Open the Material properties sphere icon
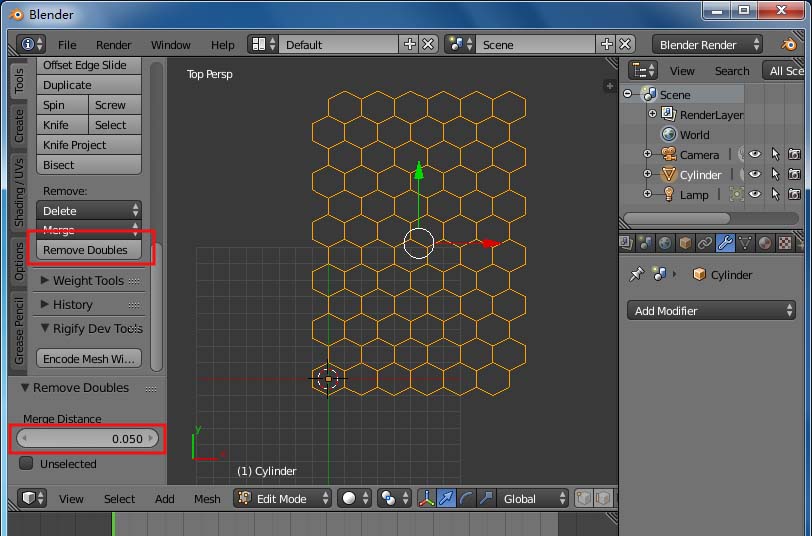The height and width of the screenshot is (536, 812). pos(765,243)
